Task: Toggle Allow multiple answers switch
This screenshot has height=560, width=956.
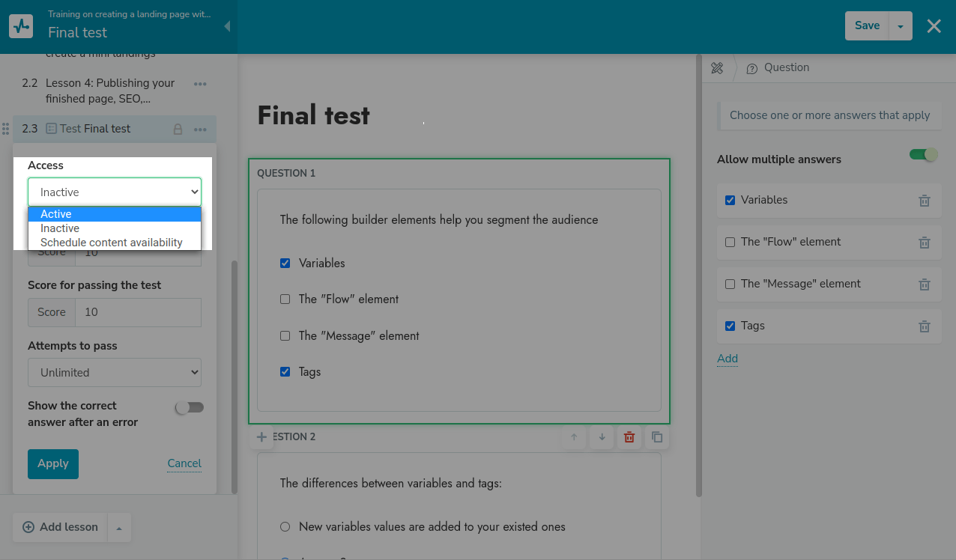Action: (923, 155)
